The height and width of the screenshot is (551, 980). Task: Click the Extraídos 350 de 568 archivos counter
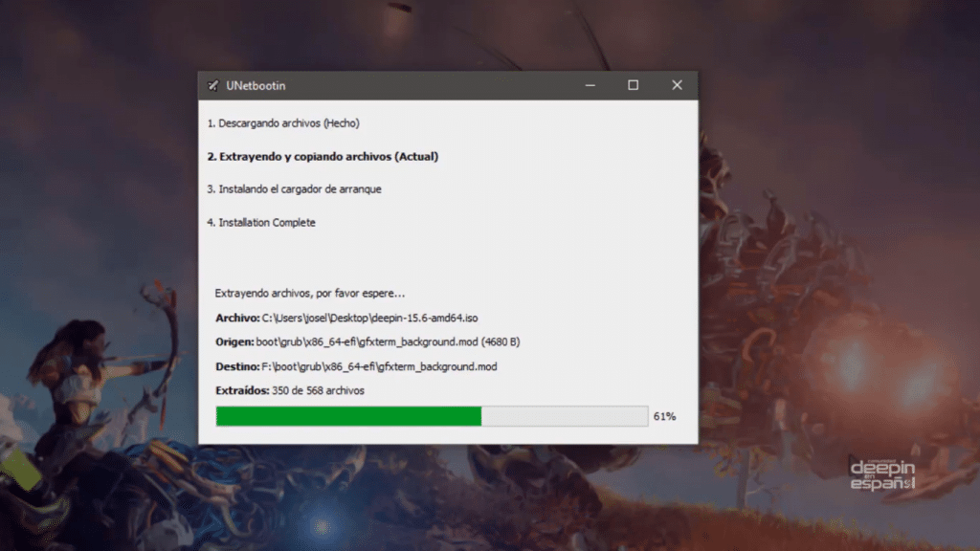click(290, 390)
